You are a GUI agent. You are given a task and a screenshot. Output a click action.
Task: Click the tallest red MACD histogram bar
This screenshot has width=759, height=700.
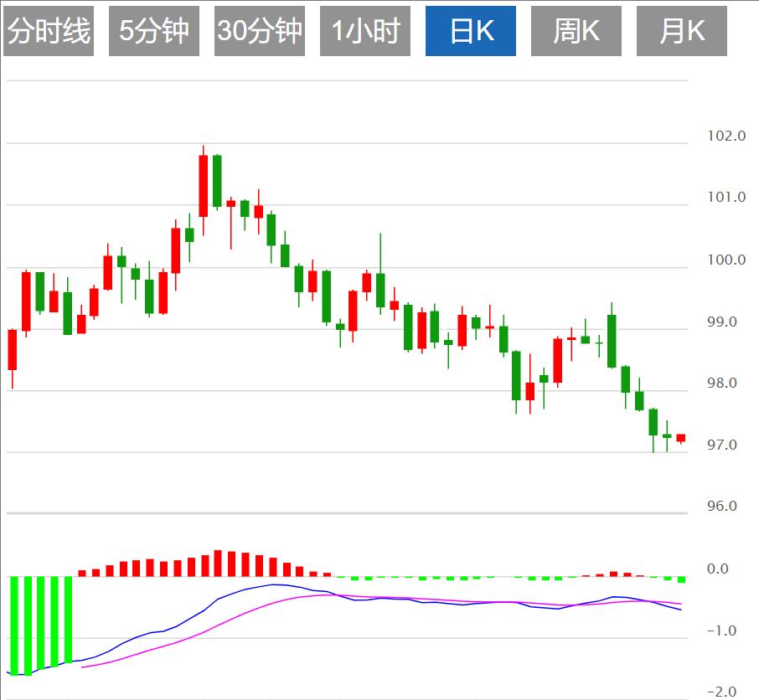[x=218, y=564]
